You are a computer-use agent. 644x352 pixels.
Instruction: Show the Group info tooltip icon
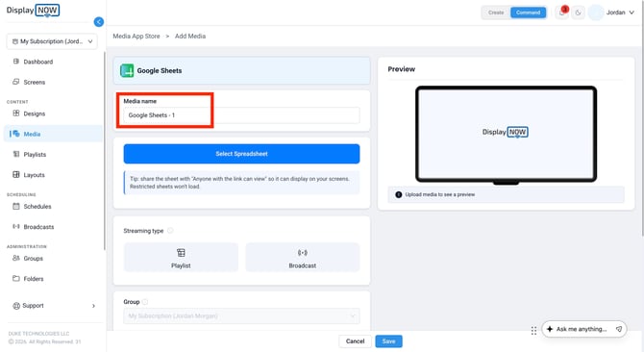[x=145, y=302]
